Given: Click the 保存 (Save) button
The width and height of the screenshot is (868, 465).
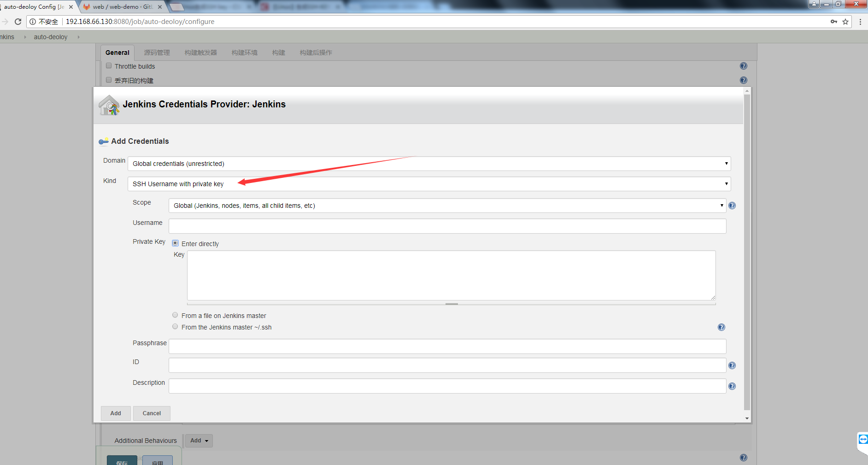Looking at the screenshot, I should click(x=122, y=460).
